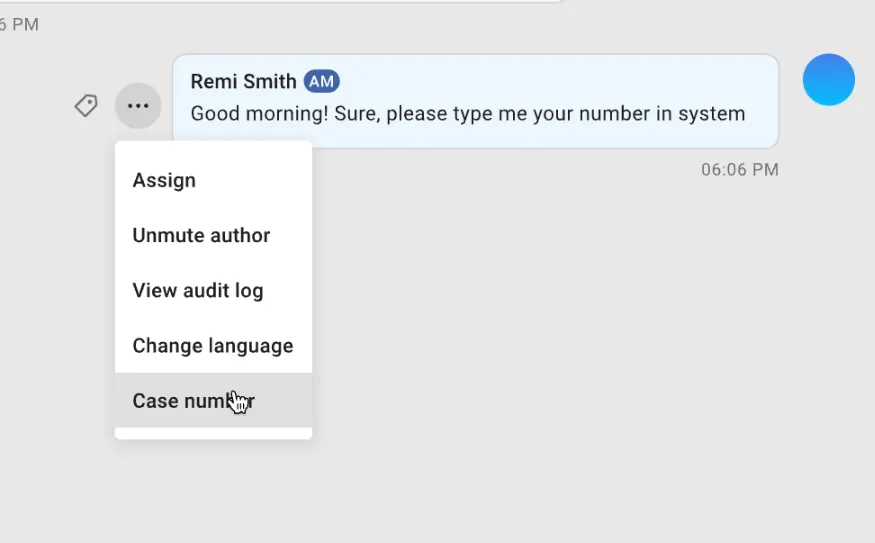Click empty gray area below the menu
Image resolution: width=875 pixels, height=543 pixels.
click(x=213, y=490)
